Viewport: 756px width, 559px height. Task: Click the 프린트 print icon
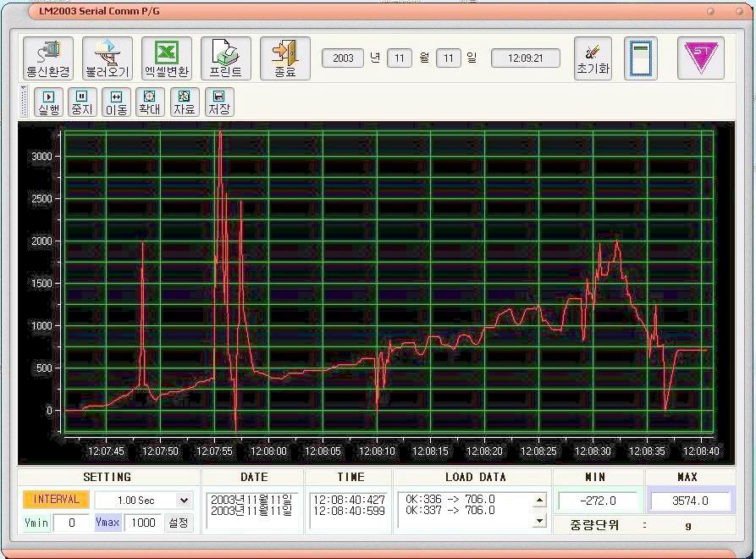coord(225,58)
